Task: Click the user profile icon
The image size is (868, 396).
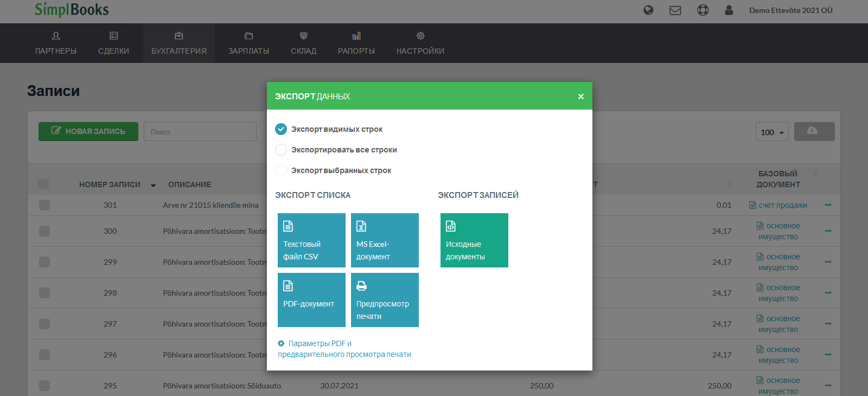Action: tap(729, 10)
